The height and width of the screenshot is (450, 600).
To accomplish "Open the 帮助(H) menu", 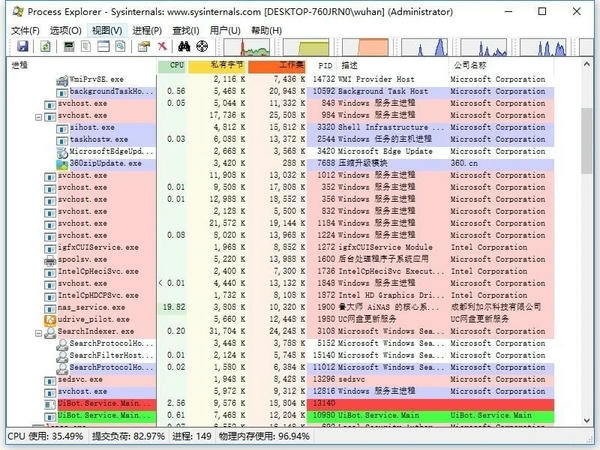I will tap(266, 30).
